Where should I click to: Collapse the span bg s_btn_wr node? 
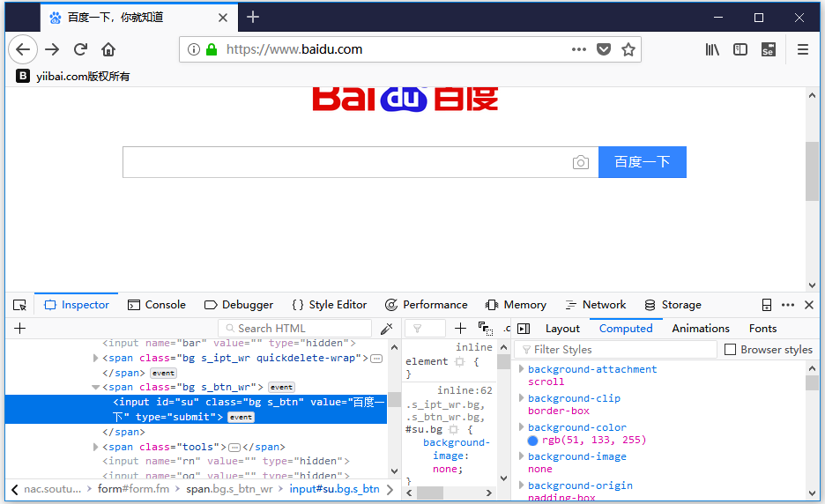95,387
